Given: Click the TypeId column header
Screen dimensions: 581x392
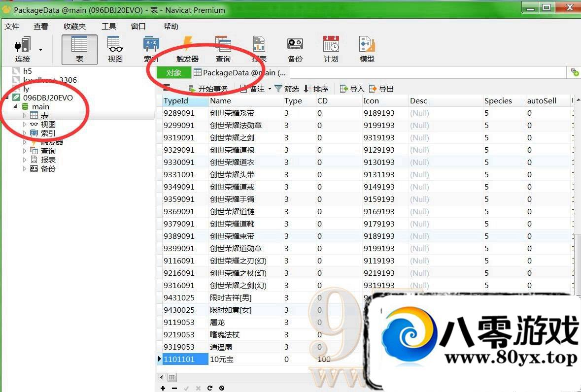Looking at the screenshot, I should pyautogui.click(x=185, y=100).
